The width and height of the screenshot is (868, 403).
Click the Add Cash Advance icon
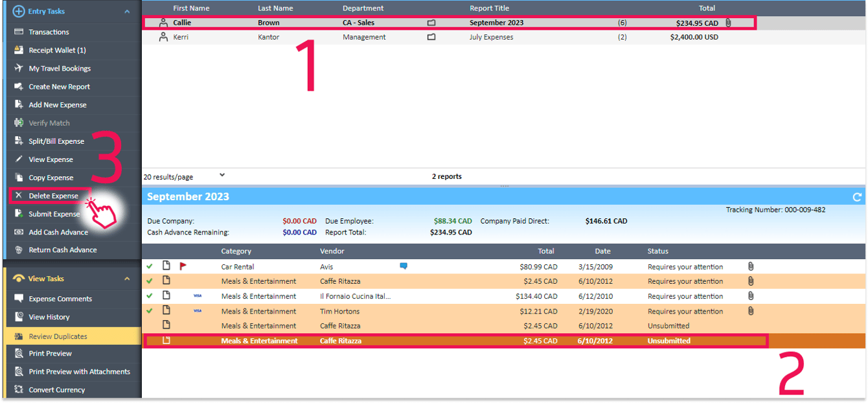(x=19, y=232)
